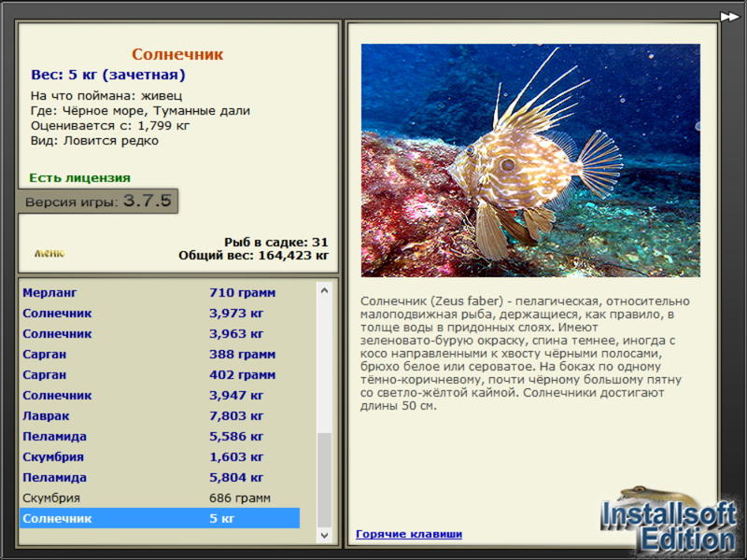Viewport: 747px width, 560px height.
Task: Select the Пеламида 5,586 кг entry
Action: click(159, 437)
